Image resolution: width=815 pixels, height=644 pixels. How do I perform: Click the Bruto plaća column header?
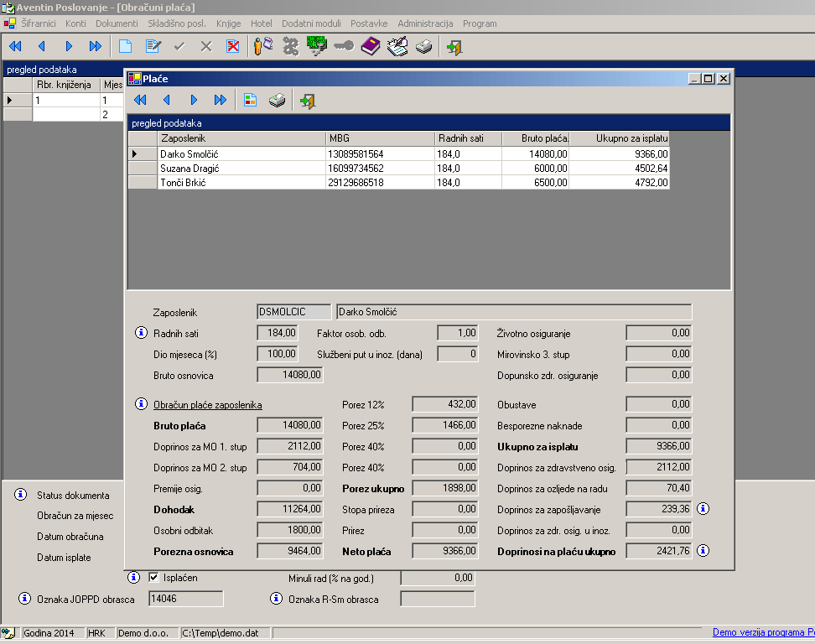click(x=535, y=138)
